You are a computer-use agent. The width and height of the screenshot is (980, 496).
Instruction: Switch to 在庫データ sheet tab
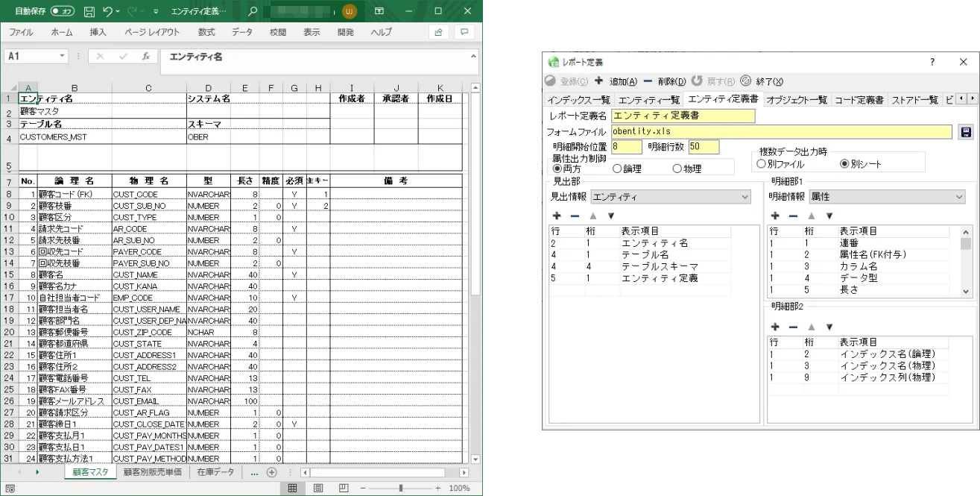(x=215, y=472)
